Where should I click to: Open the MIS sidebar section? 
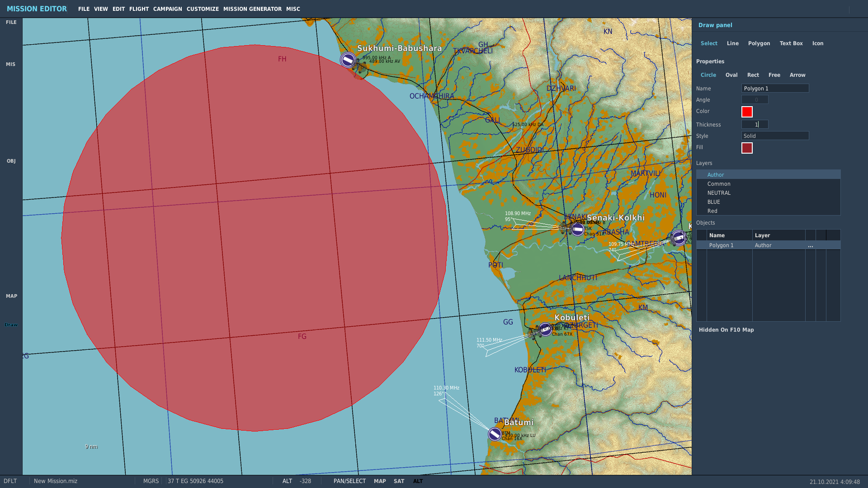coord(10,64)
